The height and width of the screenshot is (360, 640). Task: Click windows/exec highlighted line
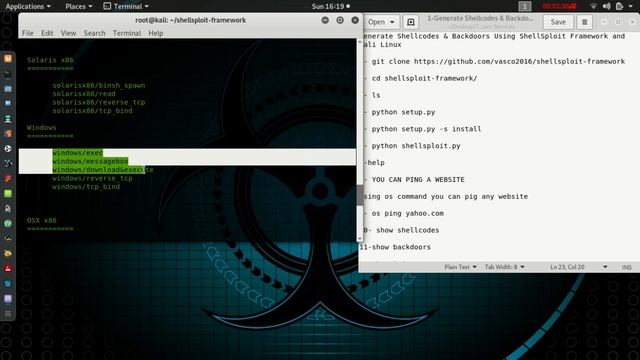coord(78,153)
